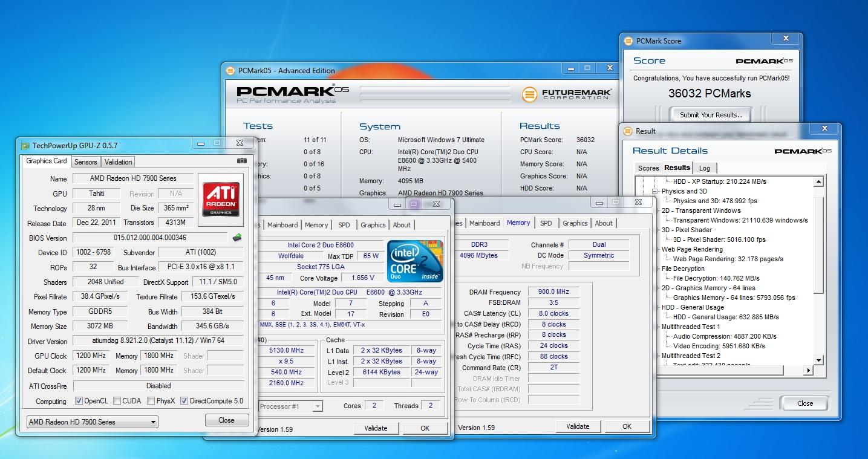Click the CAS# Latency '8.0 clocks' value
Viewport: 868px width, 459px height.
point(553,313)
